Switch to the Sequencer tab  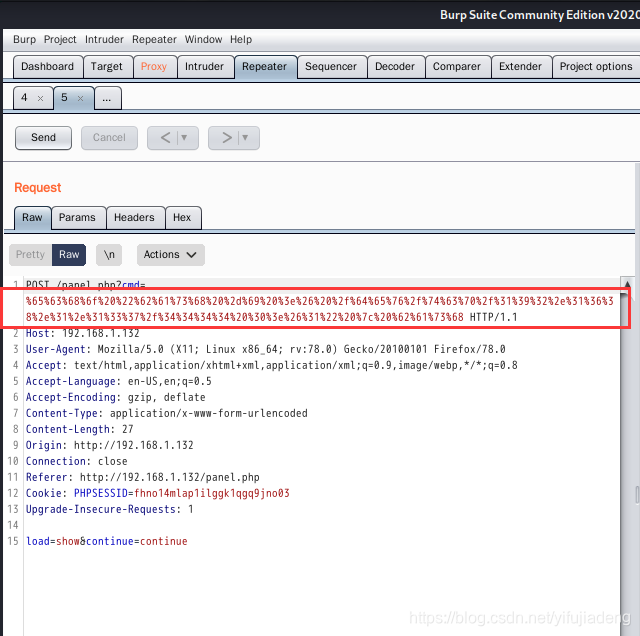click(331, 67)
